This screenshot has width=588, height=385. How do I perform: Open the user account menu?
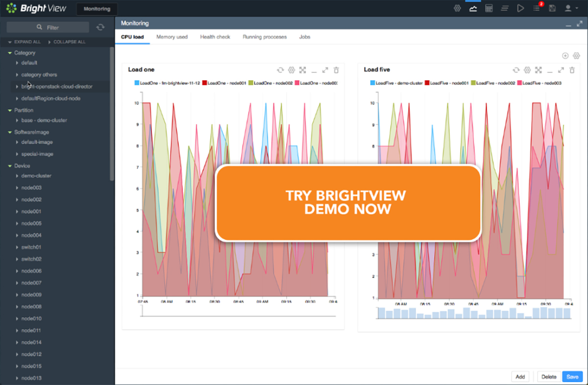pos(570,8)
